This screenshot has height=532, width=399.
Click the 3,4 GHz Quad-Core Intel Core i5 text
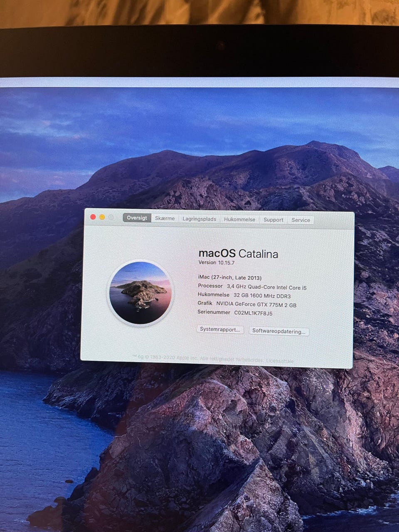coord(267,287)
